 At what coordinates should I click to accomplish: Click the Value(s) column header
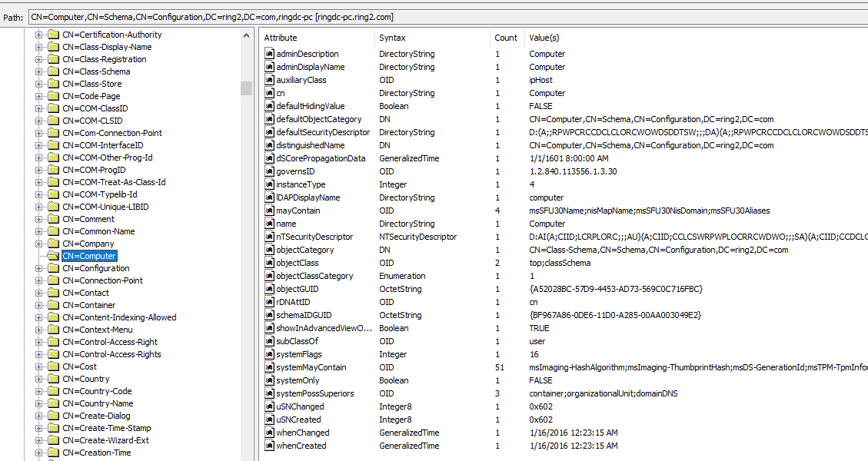(692, 38)
